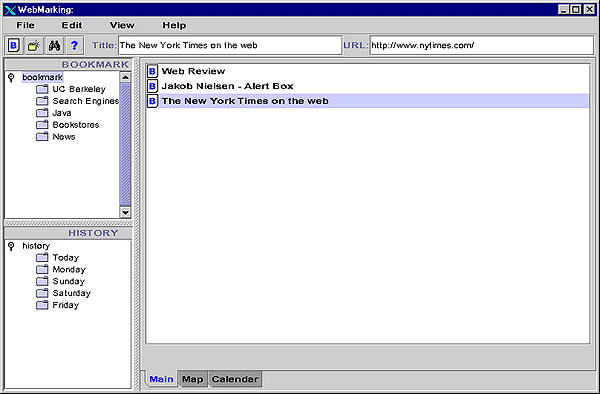Maximize the WebMarking window

point(576,10)
